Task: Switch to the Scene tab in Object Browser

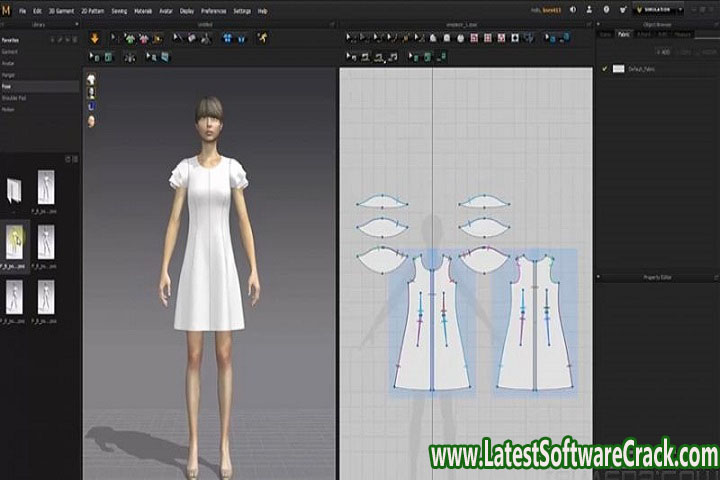Action: pyautogui.click(x=606, y=34)
